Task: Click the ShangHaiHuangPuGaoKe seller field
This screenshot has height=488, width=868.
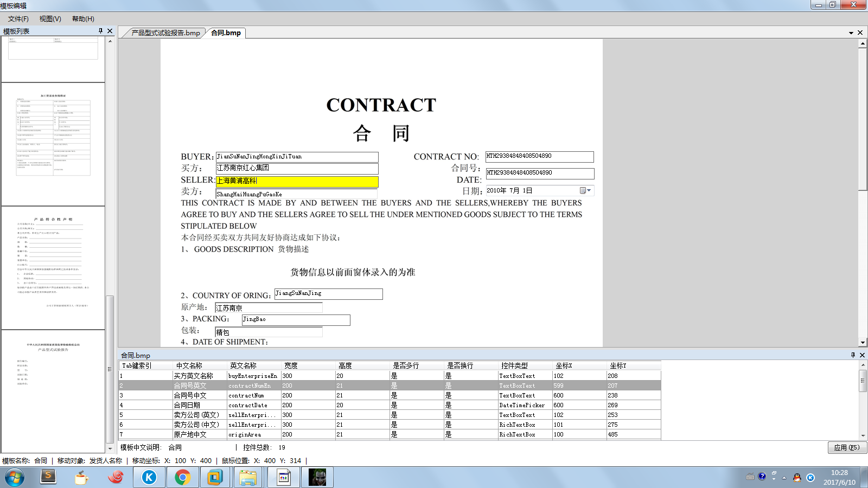Action: [296, 194]
